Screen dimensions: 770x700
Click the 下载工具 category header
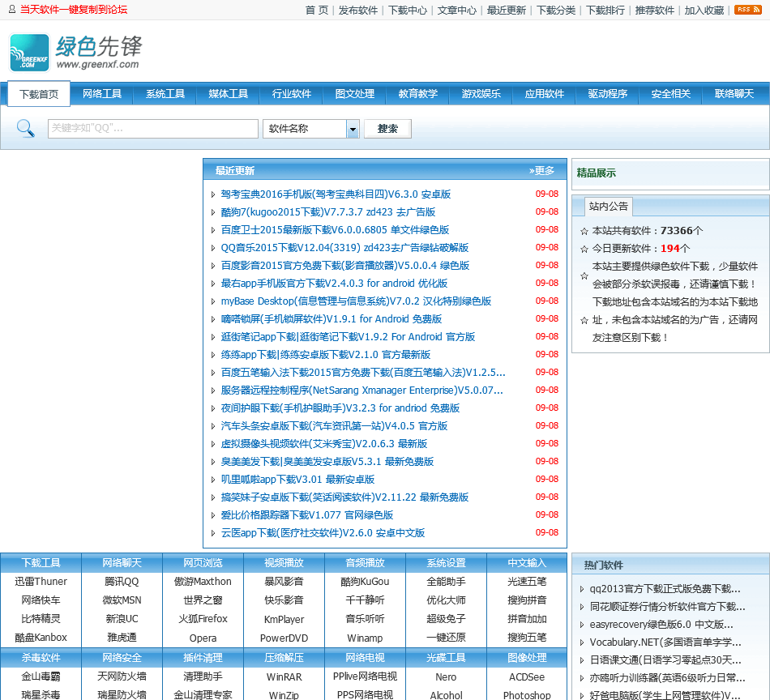(x=41, y=562)
